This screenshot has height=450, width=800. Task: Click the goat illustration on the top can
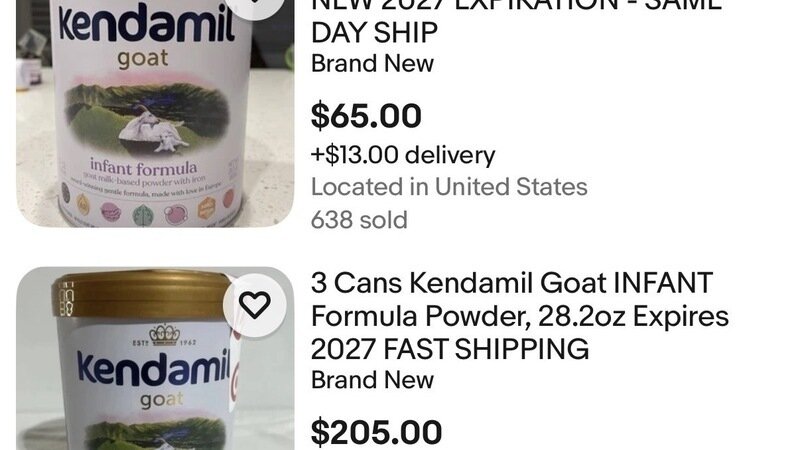pos(148,127)
